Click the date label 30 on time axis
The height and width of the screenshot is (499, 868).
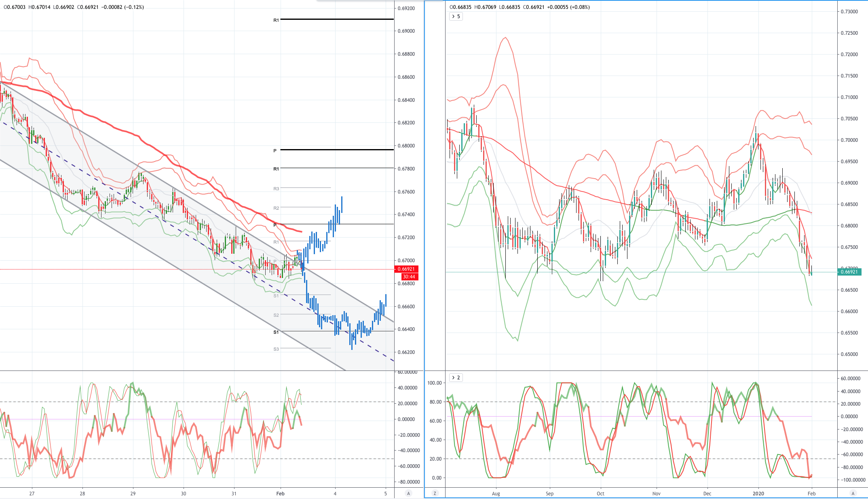coord(184,493)
